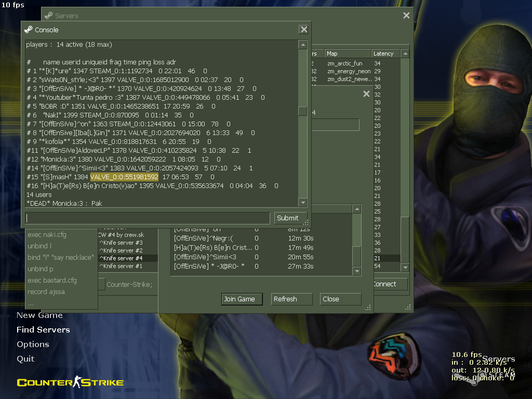Pick 'unbind p' from command suggestions
The height and width of the screenshot is (399, 532).
pyautogui.click(x=41, y=269)
